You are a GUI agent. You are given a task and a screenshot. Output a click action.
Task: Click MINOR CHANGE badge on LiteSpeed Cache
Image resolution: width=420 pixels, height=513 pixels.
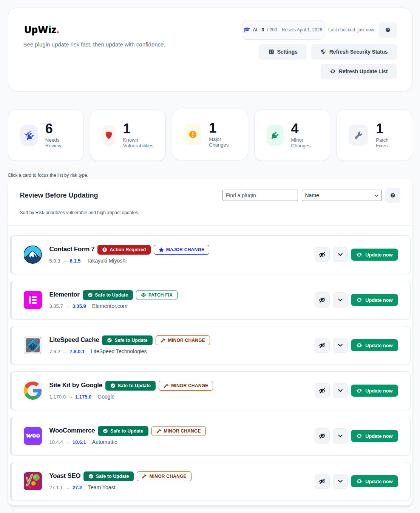[183, 340]
